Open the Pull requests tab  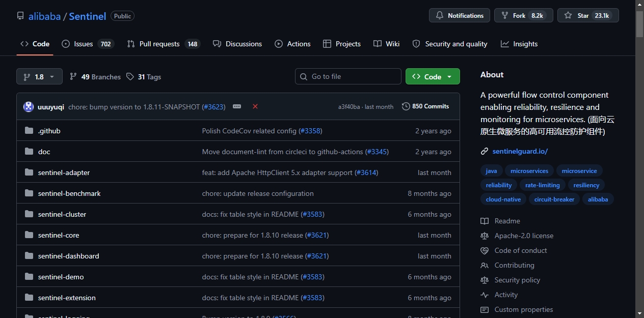(163, 44)
